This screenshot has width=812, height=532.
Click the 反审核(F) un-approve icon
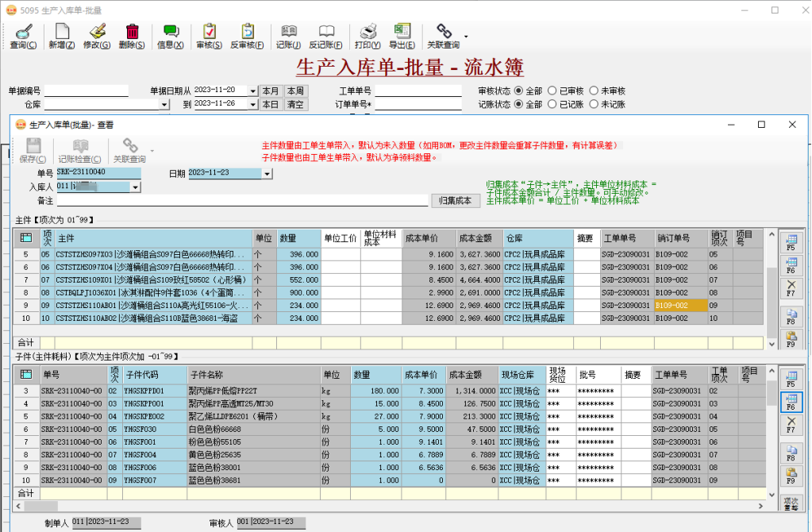(x=247, y=37)
